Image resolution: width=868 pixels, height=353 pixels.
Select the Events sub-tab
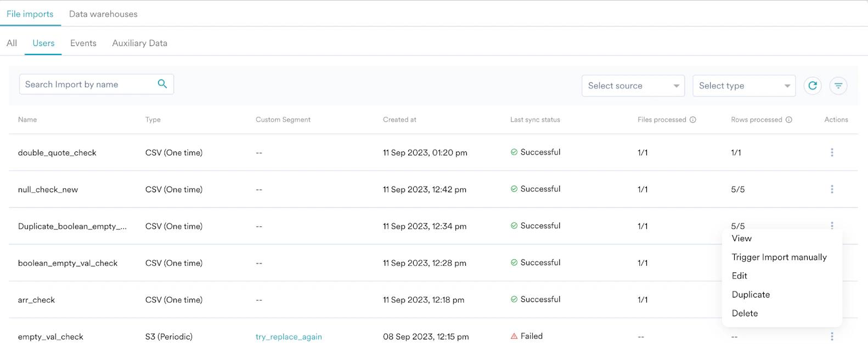83,43
